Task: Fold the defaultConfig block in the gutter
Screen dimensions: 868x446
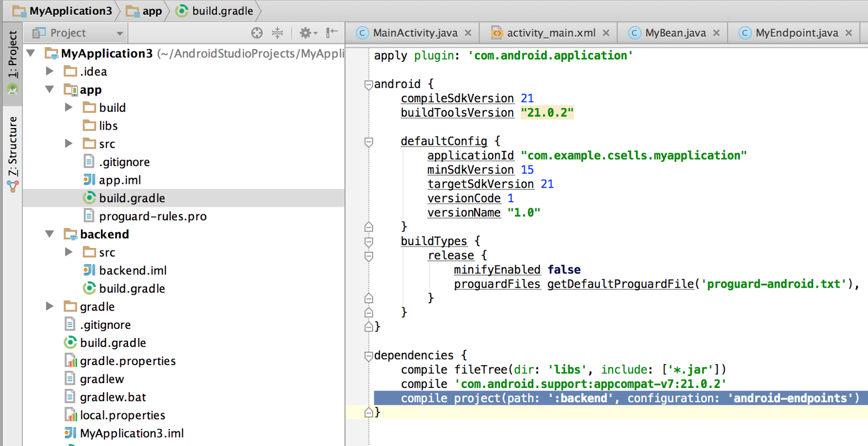Action: tap(369, 142)
